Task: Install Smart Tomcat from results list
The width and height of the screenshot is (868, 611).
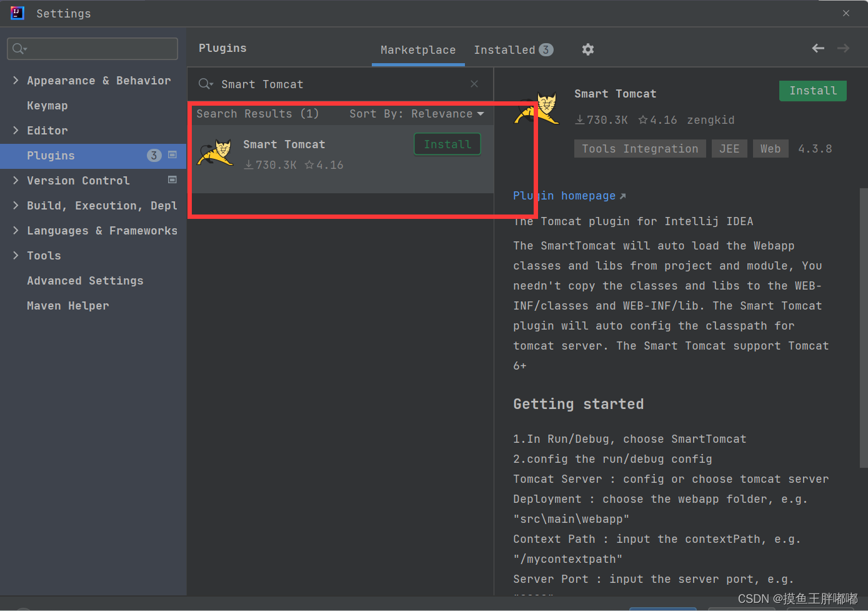Action: point(447,144)
